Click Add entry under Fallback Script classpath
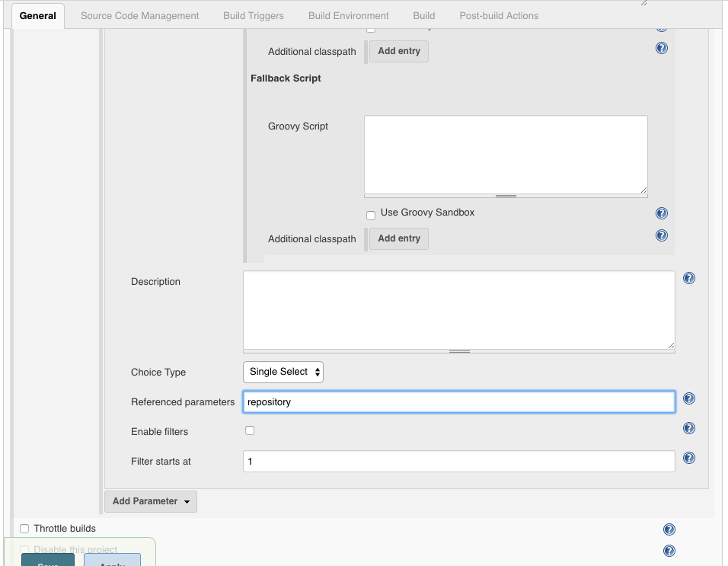This screenshot has height=566, width=728. (x=399, y=238)
